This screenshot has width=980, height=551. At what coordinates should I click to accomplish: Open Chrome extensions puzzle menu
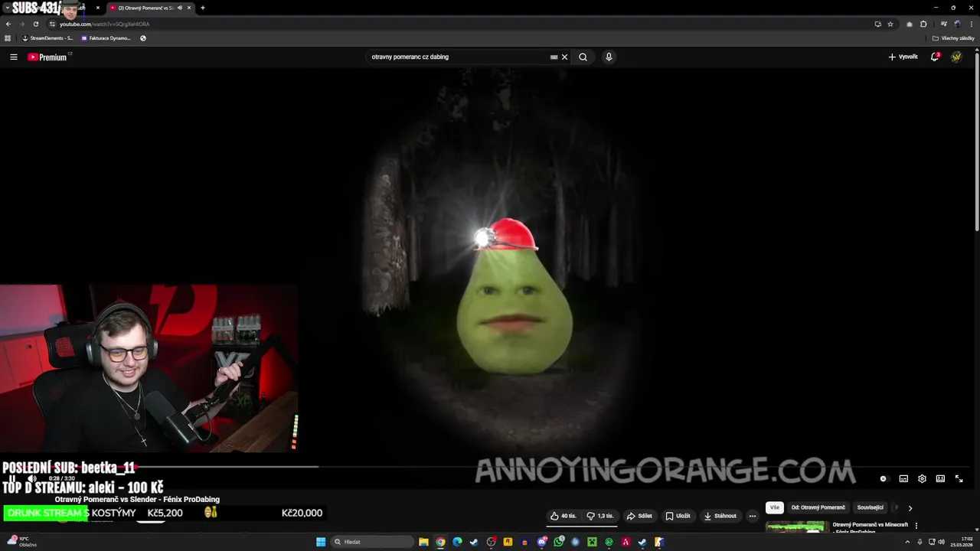(x=923, y=24)
